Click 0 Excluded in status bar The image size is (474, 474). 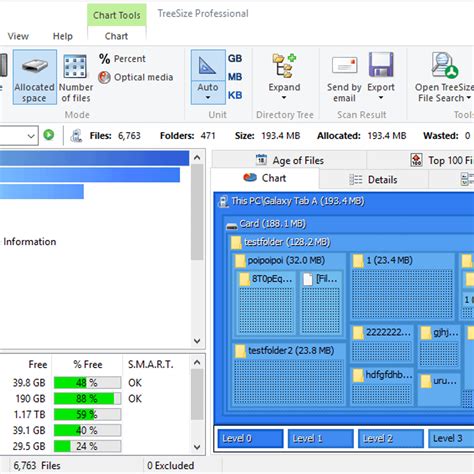tap(171, 465)
